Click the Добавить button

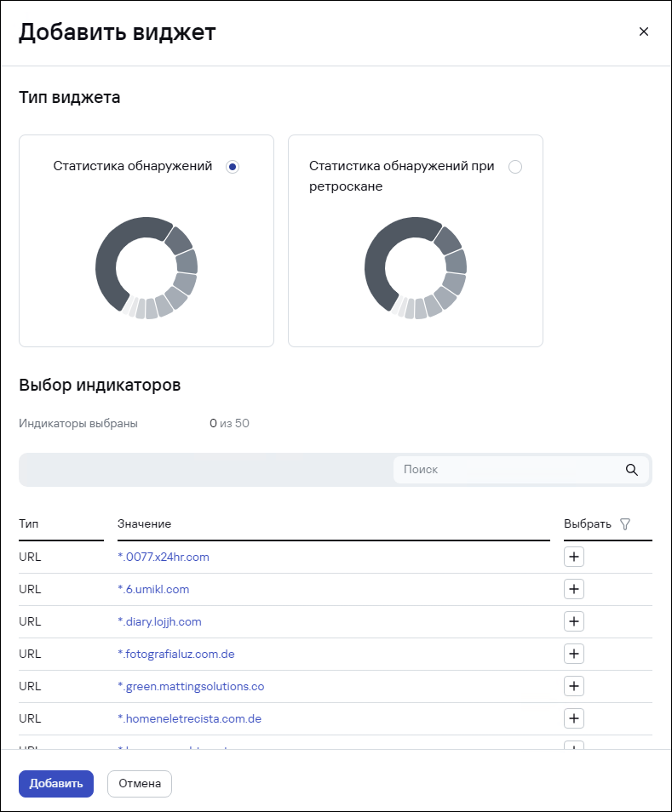(55, 783)
